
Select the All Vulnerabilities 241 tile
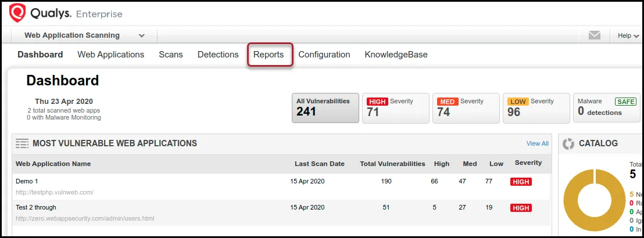(325, 108)
